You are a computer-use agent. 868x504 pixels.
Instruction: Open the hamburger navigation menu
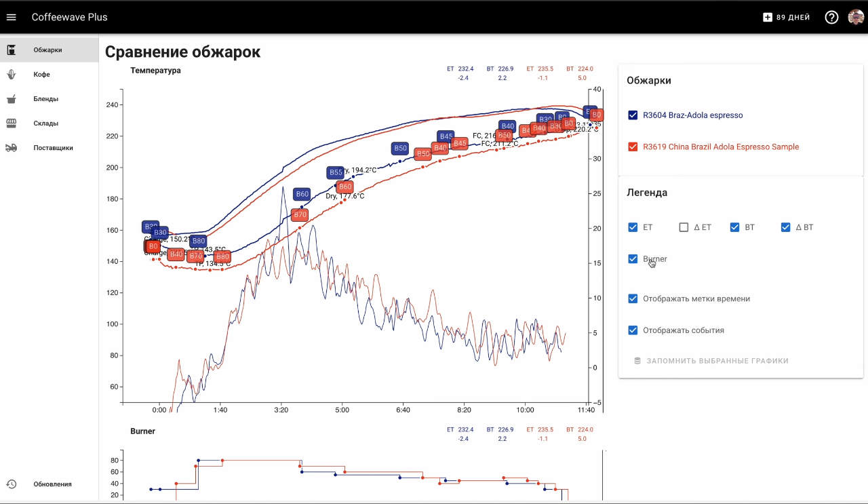pyautogui.click(x=11, y=17)
